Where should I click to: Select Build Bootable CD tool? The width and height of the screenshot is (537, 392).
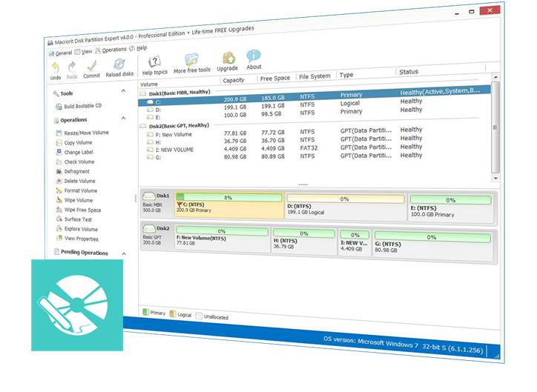(79, 107)
